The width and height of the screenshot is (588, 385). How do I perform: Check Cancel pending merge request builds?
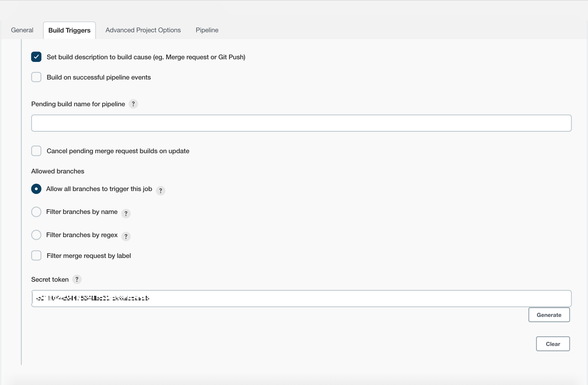coord(36,151)
